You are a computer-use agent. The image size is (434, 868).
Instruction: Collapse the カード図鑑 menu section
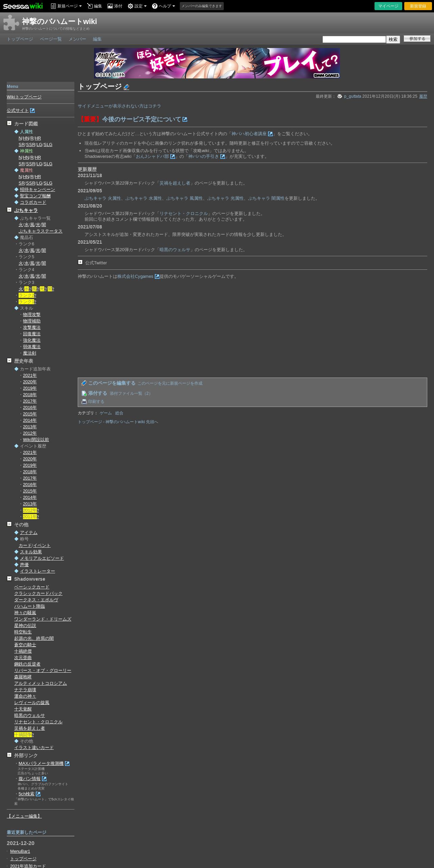pos(9,123)
